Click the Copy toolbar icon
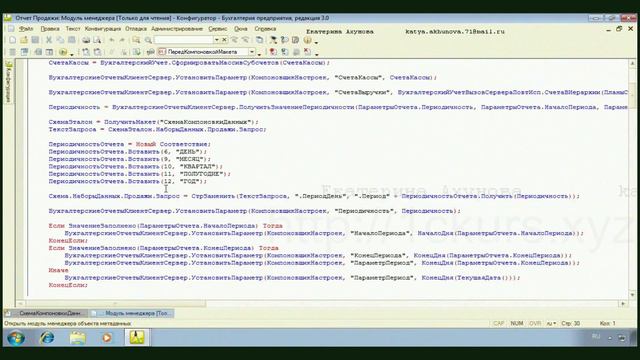Image resolution: width=640 pixels, height=360 pixels. [x=60, y=40]
